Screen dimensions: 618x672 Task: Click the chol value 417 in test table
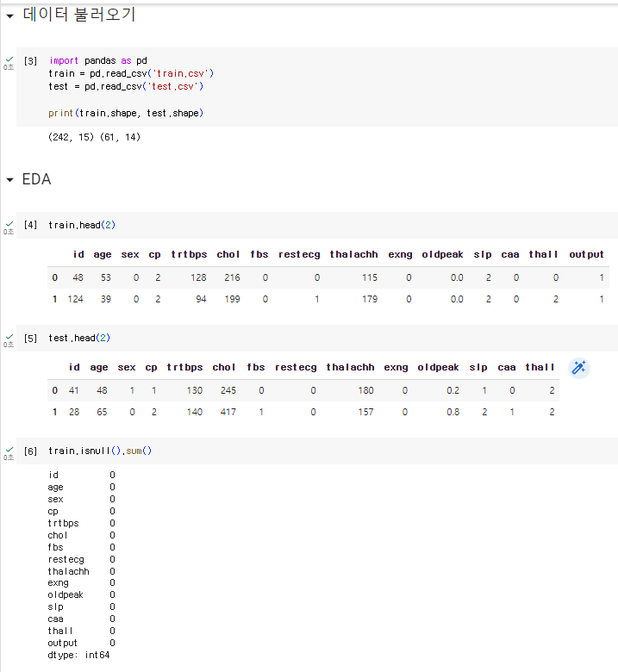tap(228, 412)
